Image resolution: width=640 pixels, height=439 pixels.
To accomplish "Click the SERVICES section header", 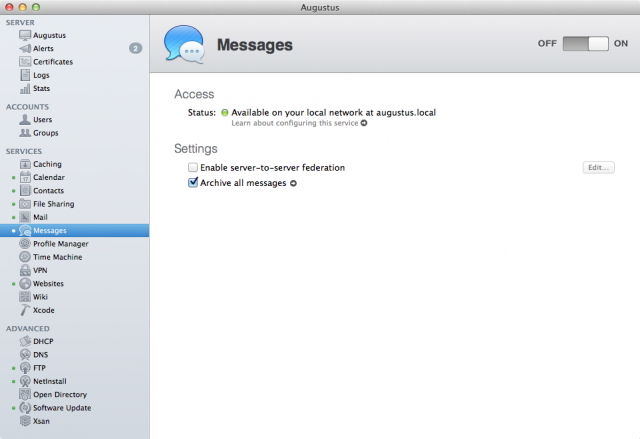I will tap(24, 151).
